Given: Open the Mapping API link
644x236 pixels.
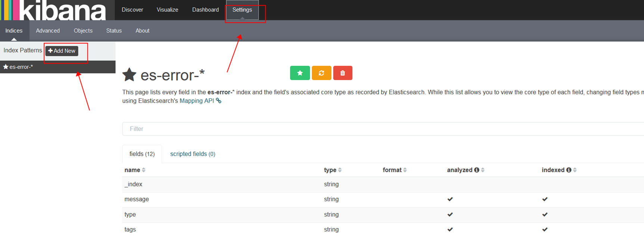Looking at the screenshot, I should coord(197,101).
